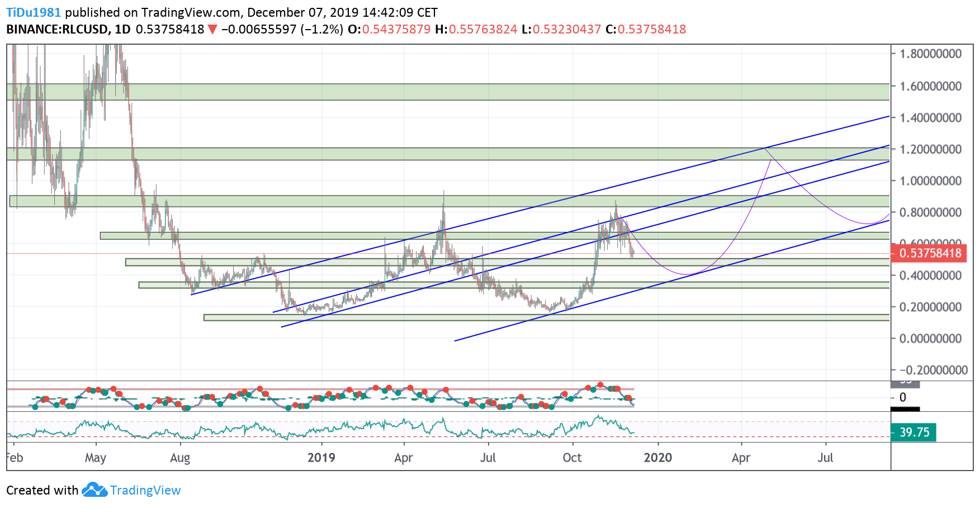Image resolution: width=980 pixels, height=508 pixels.
Task: Click the 1.80000000 price axis label
Action: (930, 54)
